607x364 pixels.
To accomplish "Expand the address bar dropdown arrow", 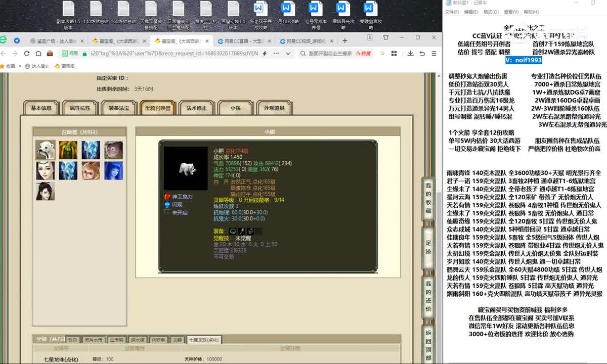I will (287, 53).
